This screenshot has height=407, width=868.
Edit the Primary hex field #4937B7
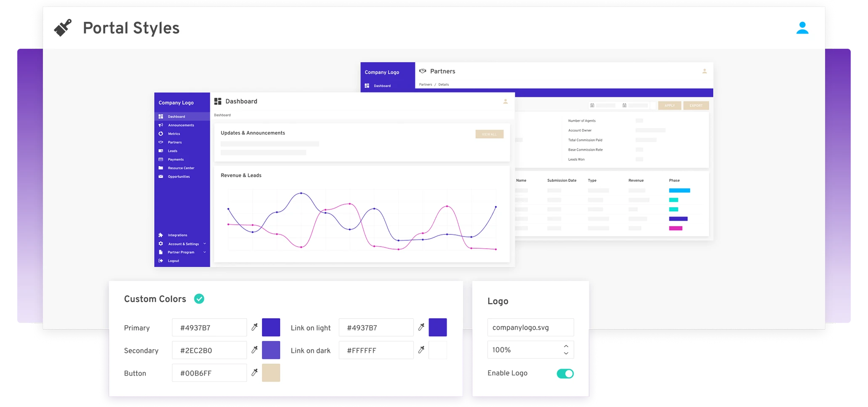click(209, 327)
